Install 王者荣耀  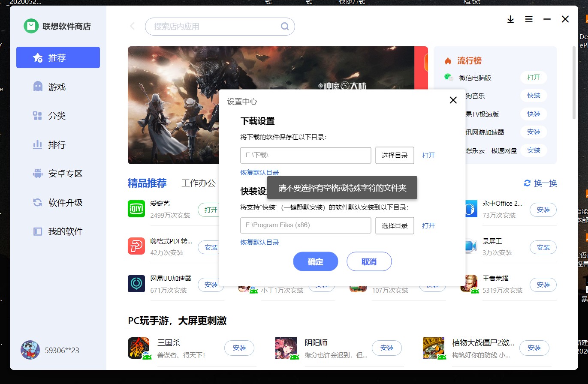coord(543,285)
